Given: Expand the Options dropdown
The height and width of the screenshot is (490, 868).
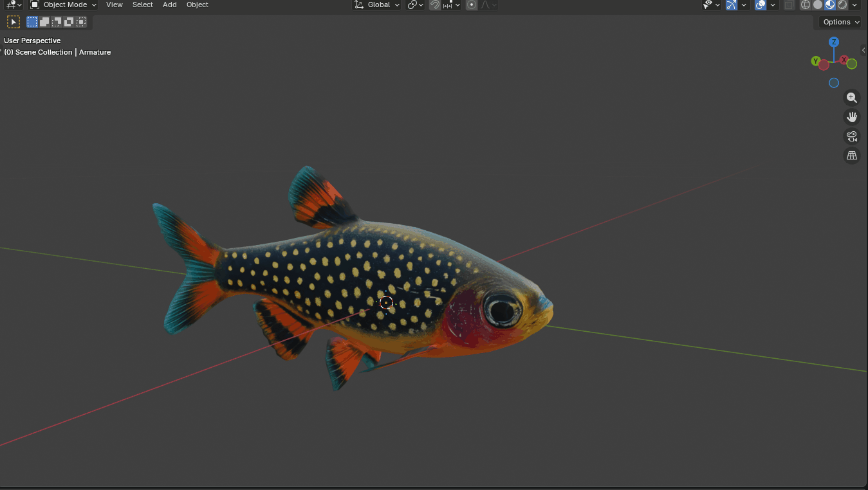Looking at the screenshot, I should tap(841, 22).
